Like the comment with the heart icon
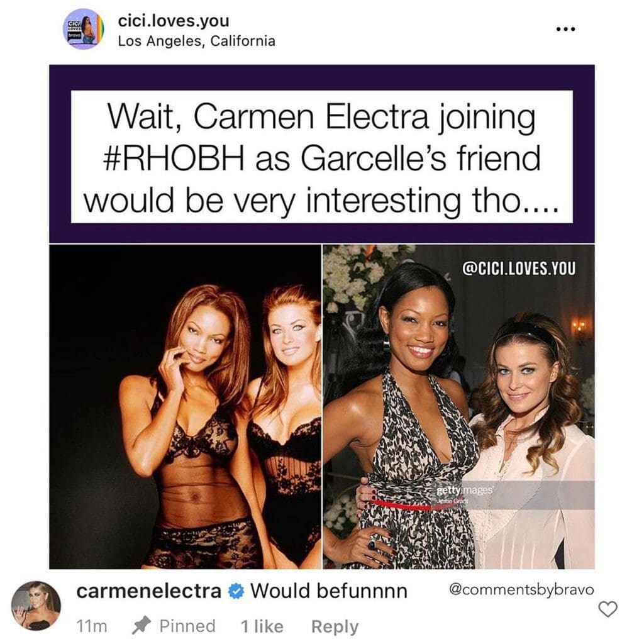The height and width of the screenshot is (644, 644). tap(608, 609)
